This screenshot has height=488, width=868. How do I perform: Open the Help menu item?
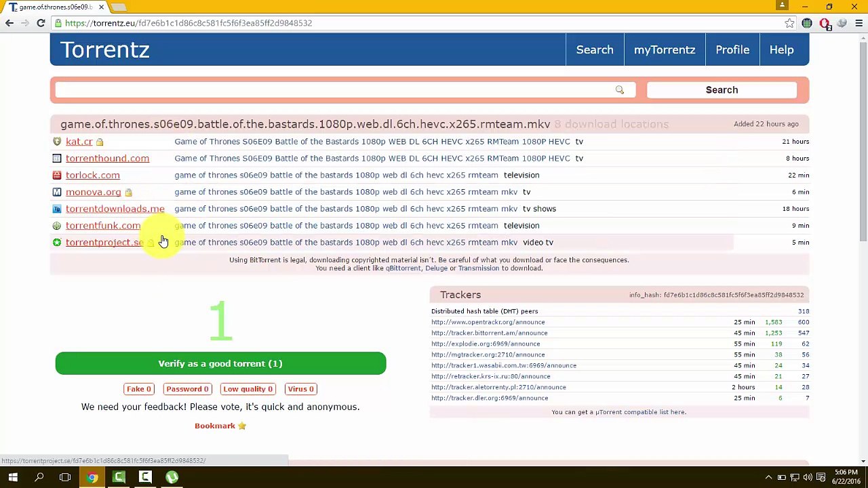781,49
